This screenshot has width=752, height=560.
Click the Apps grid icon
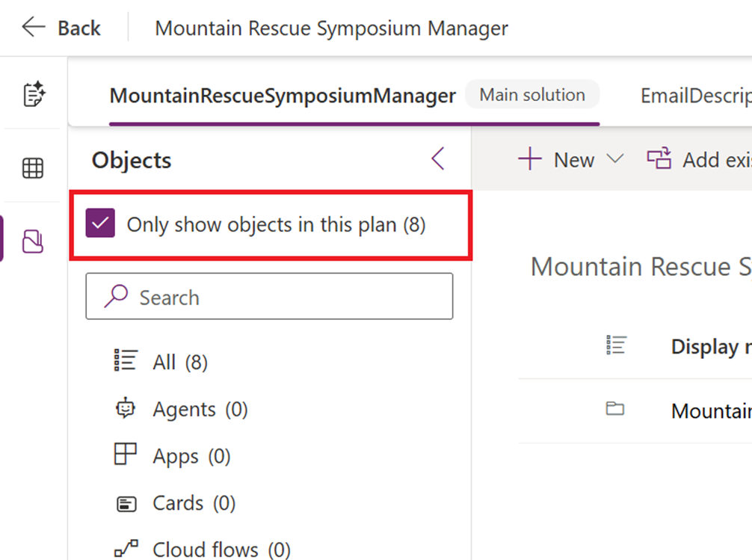click(x=126, y=455)
